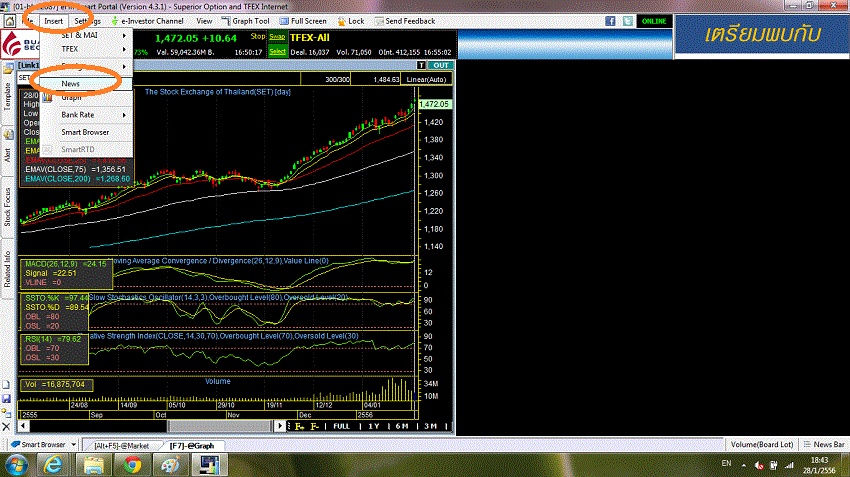Open the Graph Tool
Image resolution: width=850 pixels, height=477 pixels.
[x=245, y=21]
